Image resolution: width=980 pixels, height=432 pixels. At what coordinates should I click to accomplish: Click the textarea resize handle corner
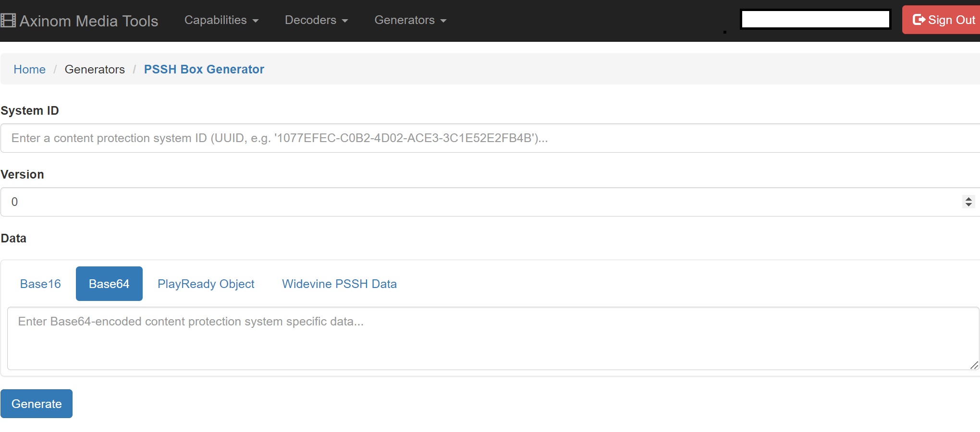click(974, 365)
